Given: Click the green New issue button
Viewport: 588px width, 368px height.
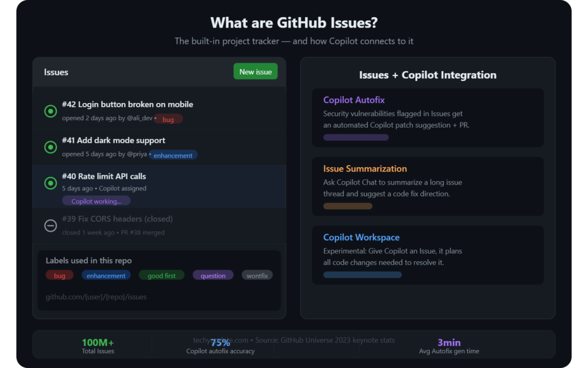Looking at the screenshot, I should point(256,71).
